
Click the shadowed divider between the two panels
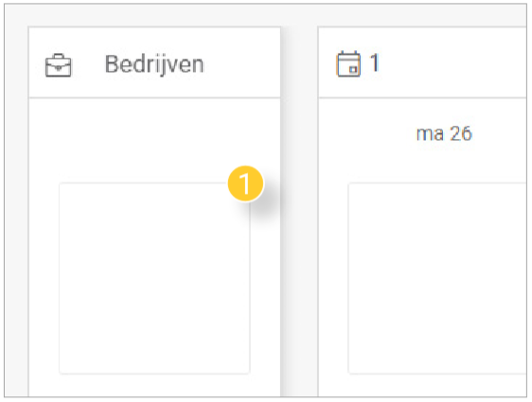pos(299,212)
